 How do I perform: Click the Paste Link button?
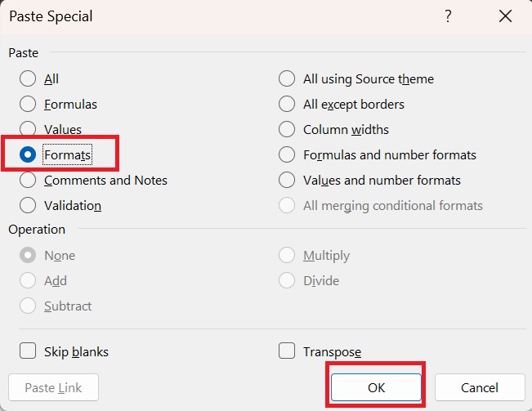click(x=53, y=387)
